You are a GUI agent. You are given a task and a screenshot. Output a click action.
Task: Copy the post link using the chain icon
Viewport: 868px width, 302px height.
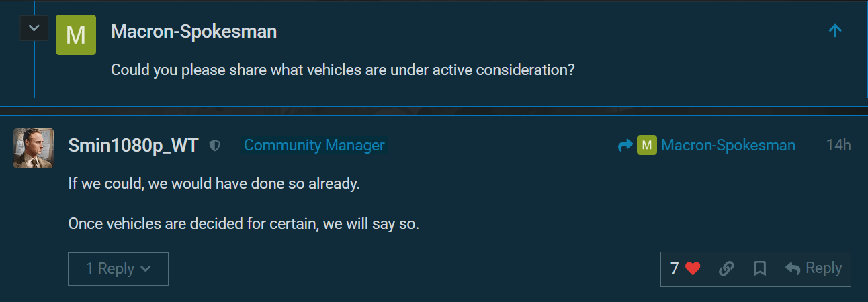(x=726, y=269)
